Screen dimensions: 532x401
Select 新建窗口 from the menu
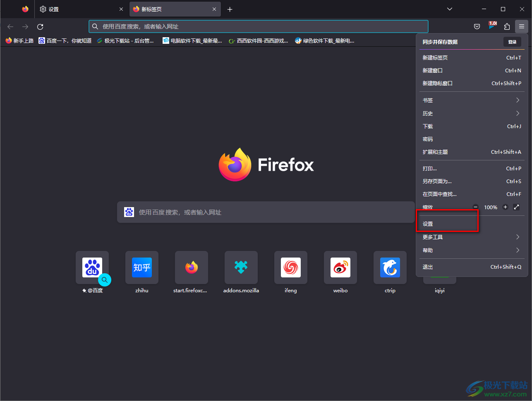tap(472, 70)
